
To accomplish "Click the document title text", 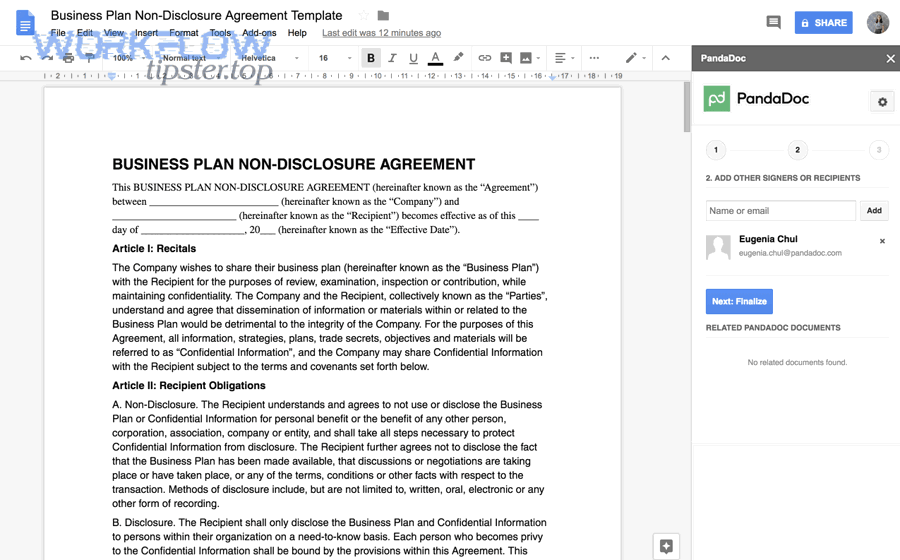I will [196, 15].
